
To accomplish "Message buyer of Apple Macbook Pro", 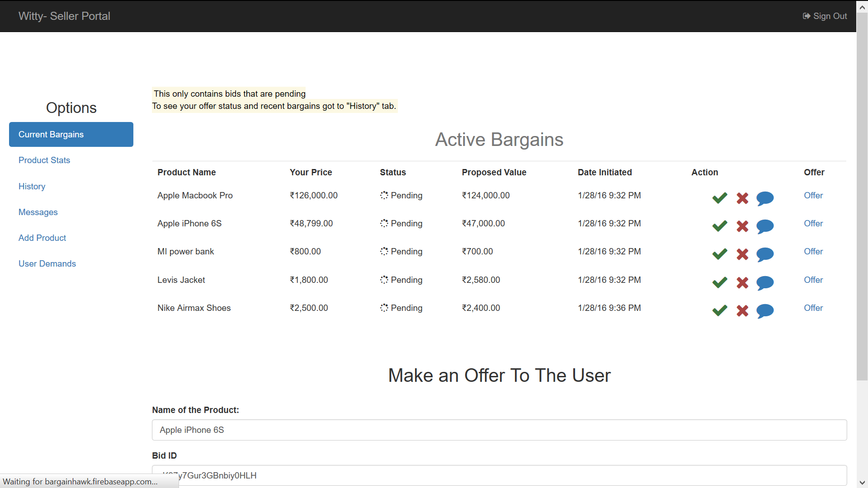I will pyautogui.click(x=765, y=198).
